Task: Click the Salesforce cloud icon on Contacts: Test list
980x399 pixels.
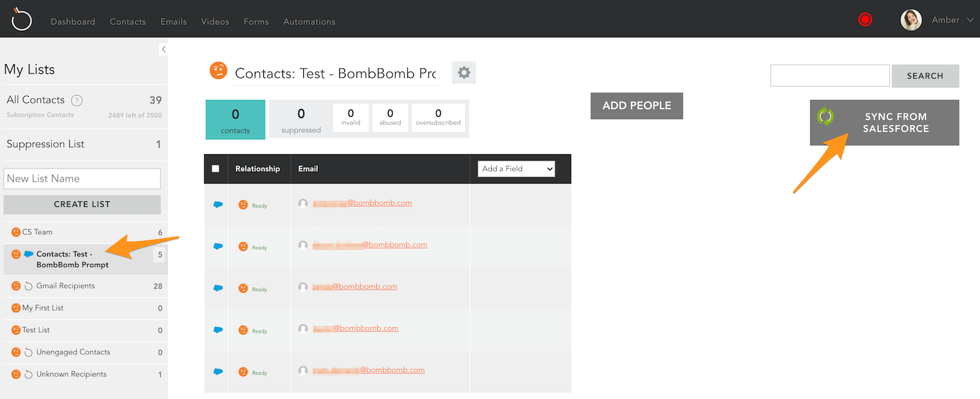Action: 28,254
